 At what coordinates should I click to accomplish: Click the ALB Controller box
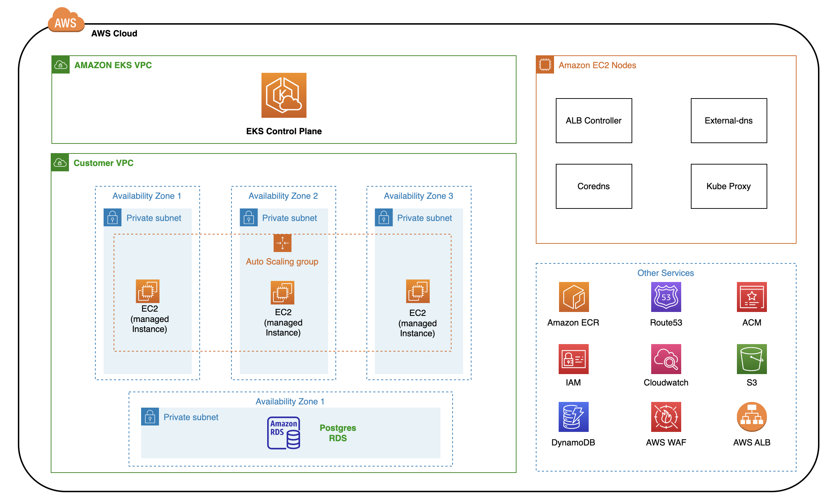click(x=594, y=121)
